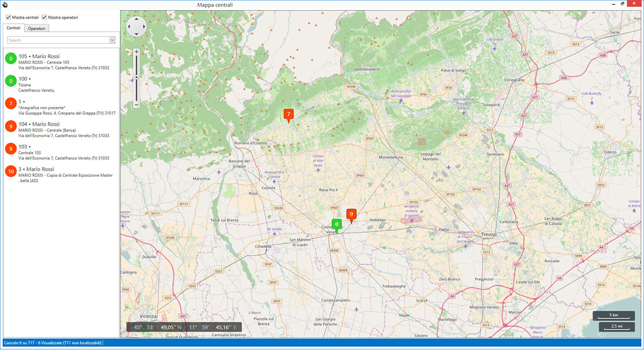Focus the Search input field

pos(58,40)
